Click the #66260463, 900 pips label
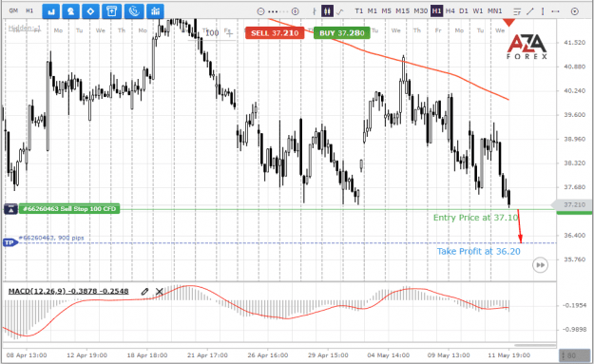The height and width of the screenshot is (364, 594). (51, 238)
